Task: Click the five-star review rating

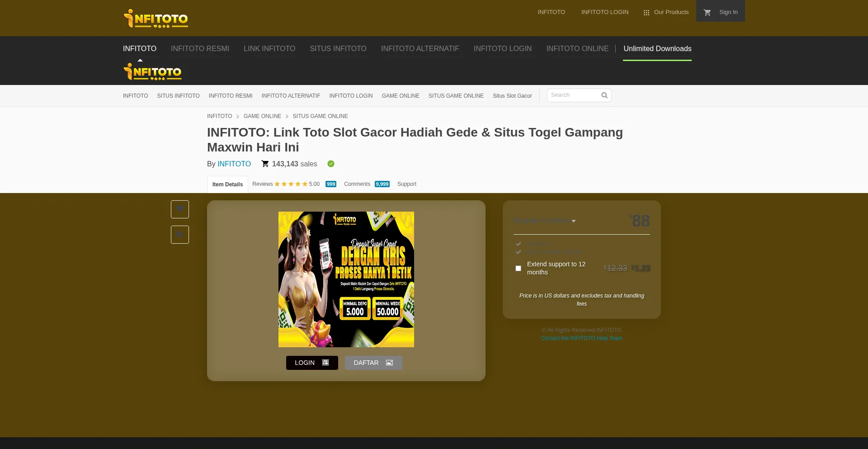Action: click(x=291, y=184)
